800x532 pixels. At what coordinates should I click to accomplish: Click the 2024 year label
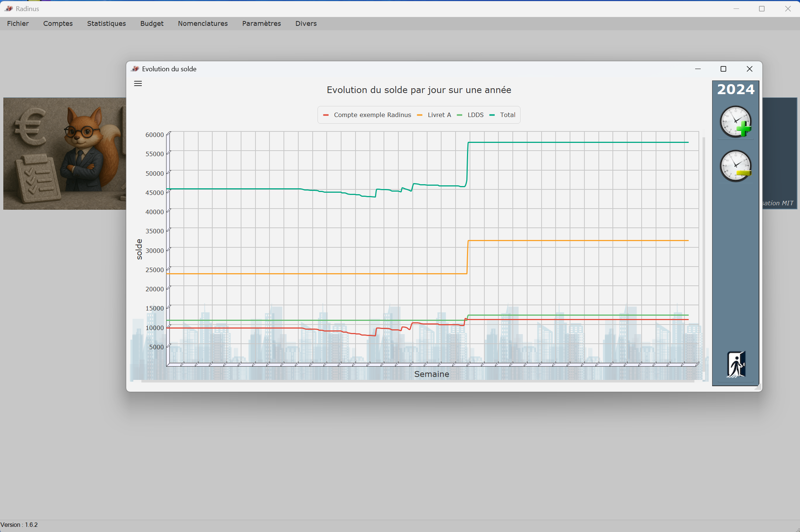pyautogui.click(x=735, y=90)
